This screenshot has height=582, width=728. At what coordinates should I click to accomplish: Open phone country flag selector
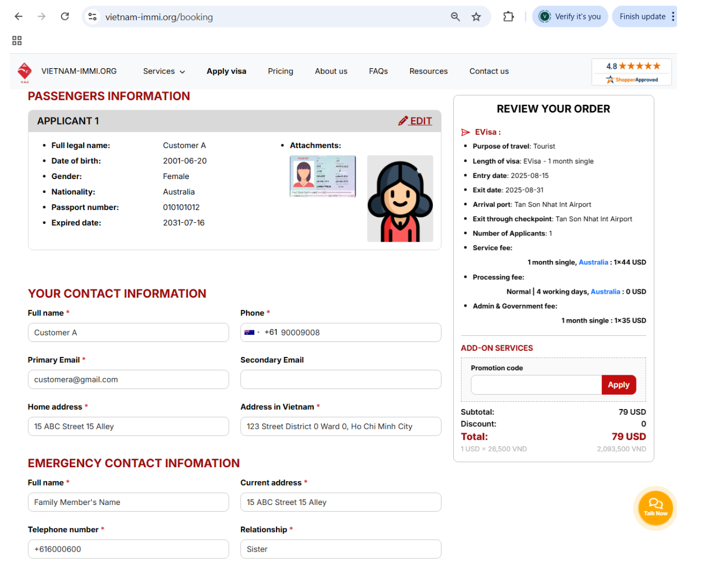tap(252, 333)
